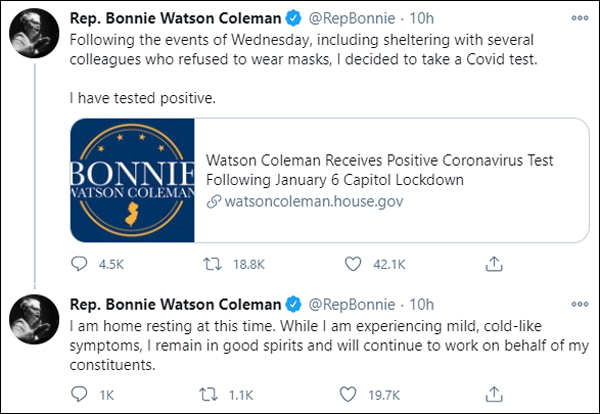Reply to the second tweet about resting
The image size is (600, 414).
pyautogui.click(x=82, y=395)
